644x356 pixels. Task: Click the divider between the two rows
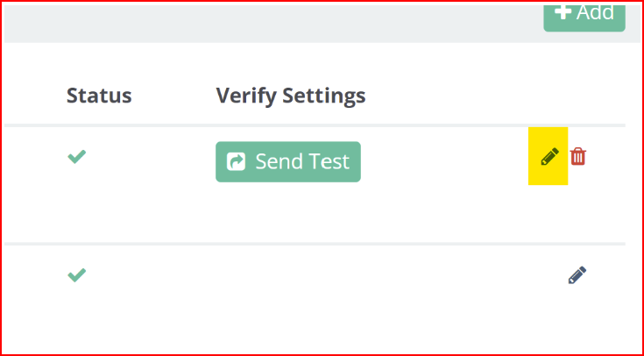315,244
